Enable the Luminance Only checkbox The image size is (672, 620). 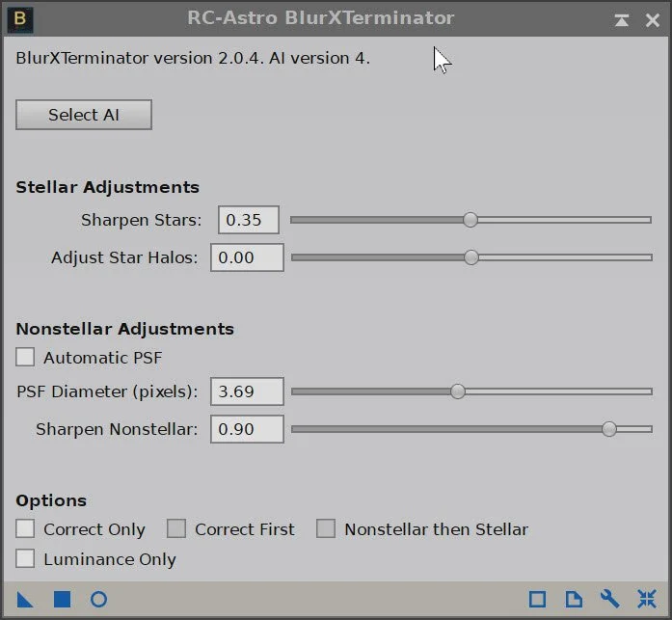[x=25, y=558]
